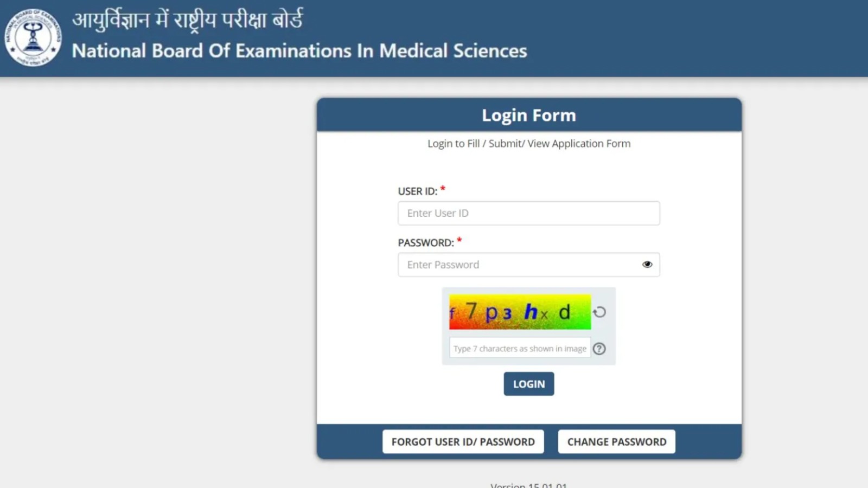
Task: Click the NBEMS circular logo
Action: (33, 38)
